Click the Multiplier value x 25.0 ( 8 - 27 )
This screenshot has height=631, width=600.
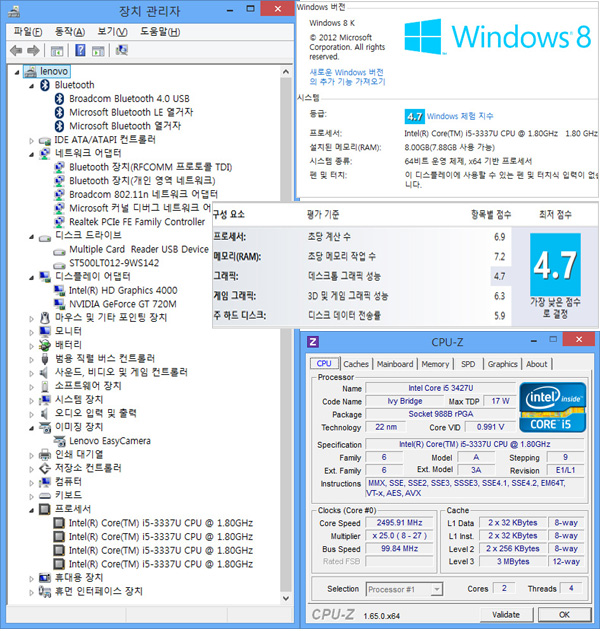click(x=399, y=536)
